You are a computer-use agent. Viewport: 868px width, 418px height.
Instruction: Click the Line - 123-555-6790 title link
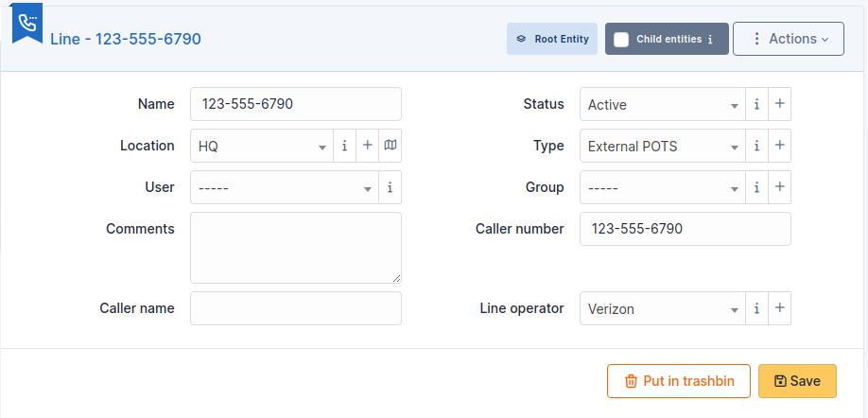126,40
